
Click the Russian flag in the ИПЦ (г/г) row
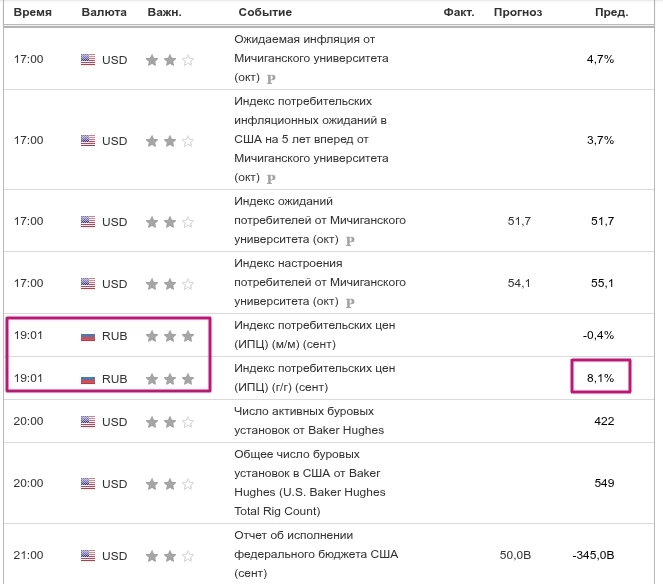coord(88,379)
